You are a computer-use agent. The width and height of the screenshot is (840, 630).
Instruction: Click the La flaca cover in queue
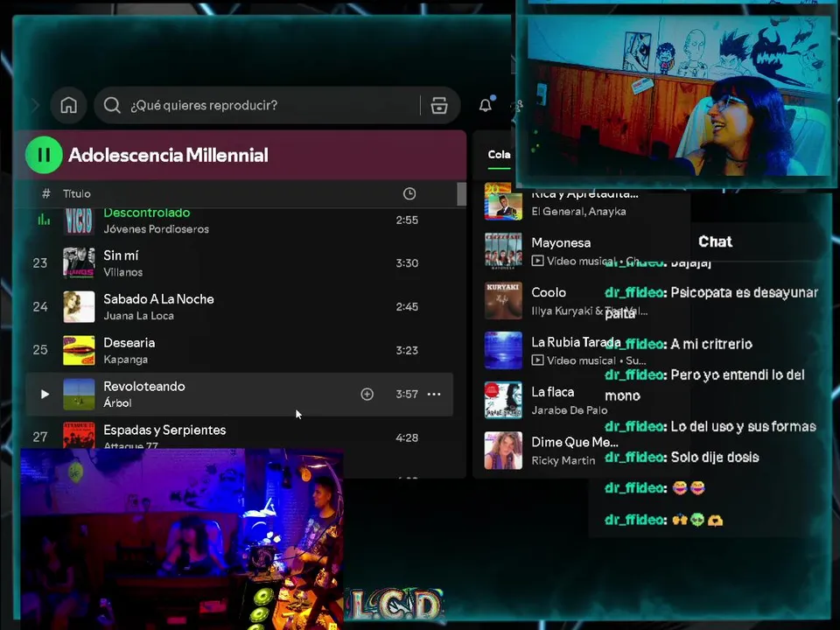pos(503,400)
